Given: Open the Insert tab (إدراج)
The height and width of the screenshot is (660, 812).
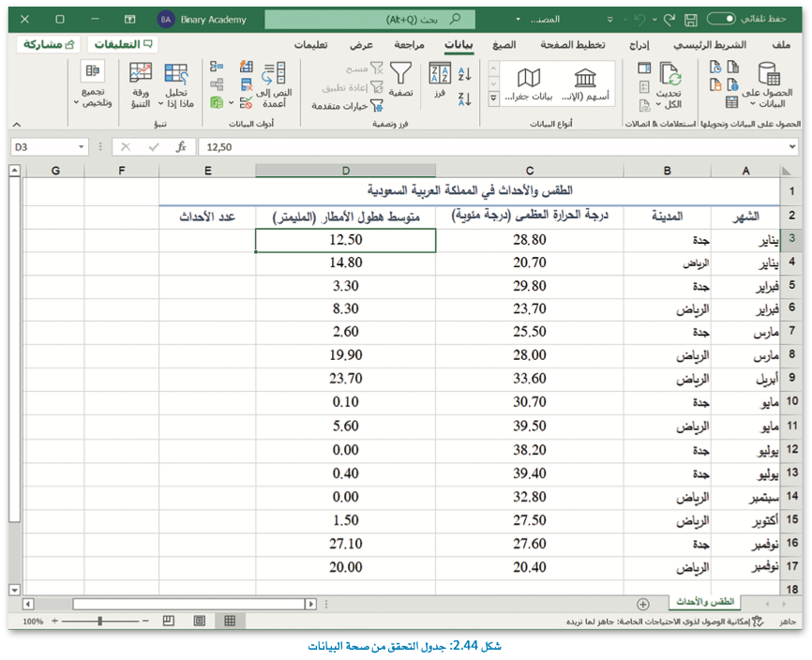Looking at the screenshot, I should click(639, 45).
